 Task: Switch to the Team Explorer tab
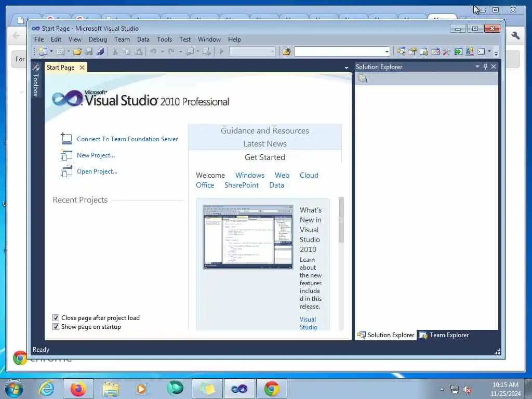[x=444, y=335]
